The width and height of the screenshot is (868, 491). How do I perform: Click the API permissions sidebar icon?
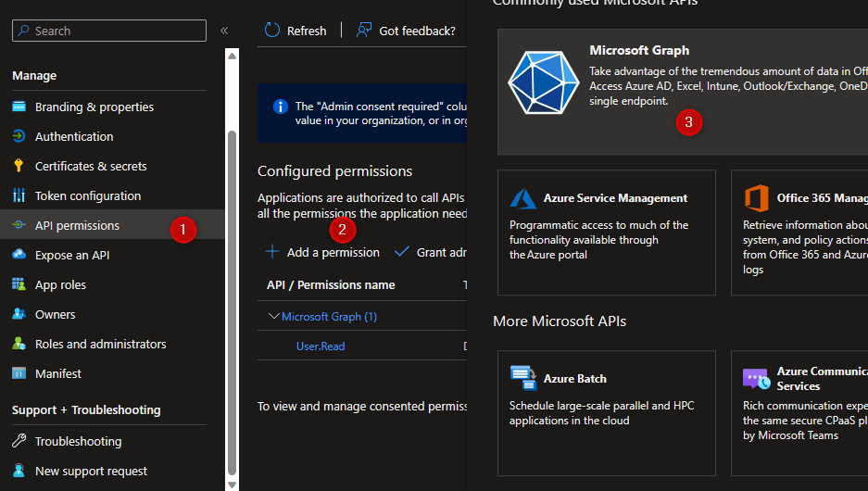tap(19, 225)
